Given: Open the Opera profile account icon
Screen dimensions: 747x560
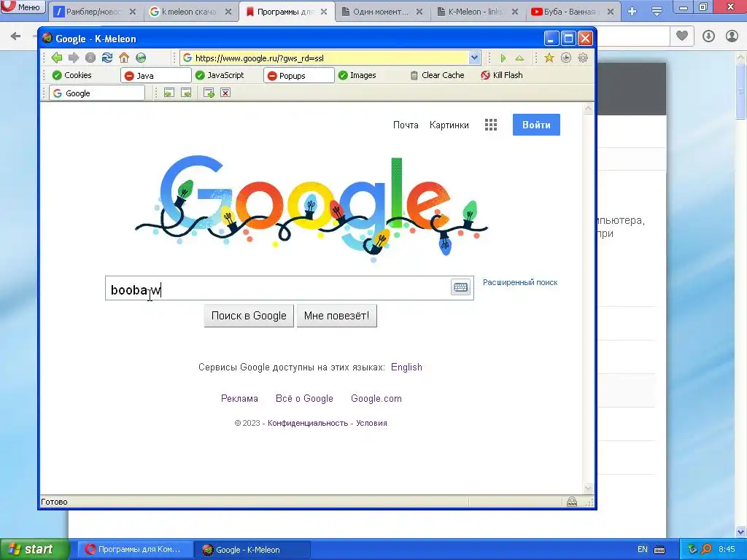Looking at the screenshot, I should (732, 36).
